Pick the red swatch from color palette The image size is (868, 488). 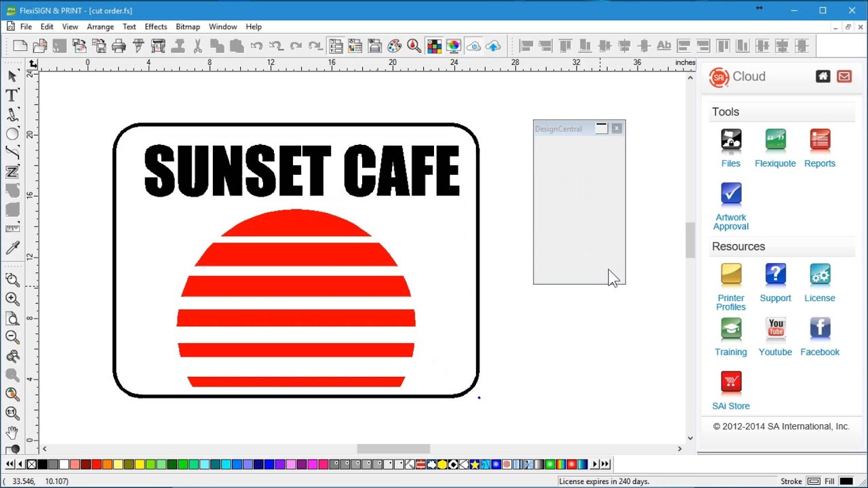tap(96, 464)
